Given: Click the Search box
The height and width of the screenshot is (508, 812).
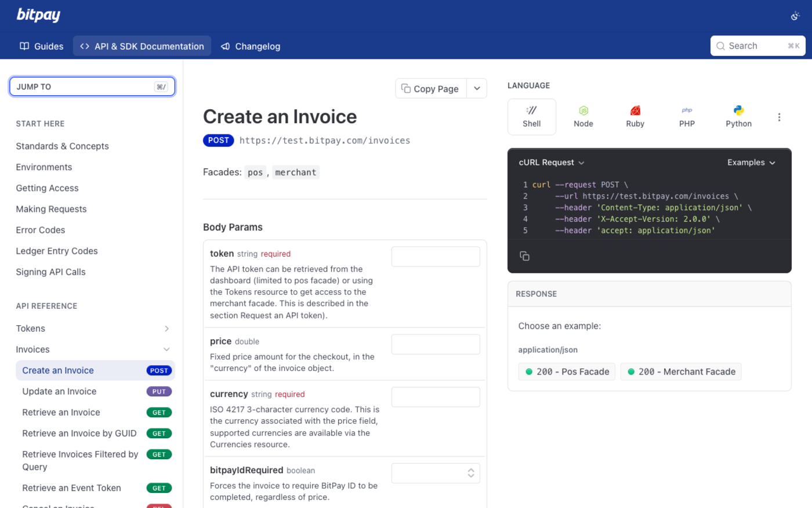Looking at the screenshot, I should click(757, 46).
